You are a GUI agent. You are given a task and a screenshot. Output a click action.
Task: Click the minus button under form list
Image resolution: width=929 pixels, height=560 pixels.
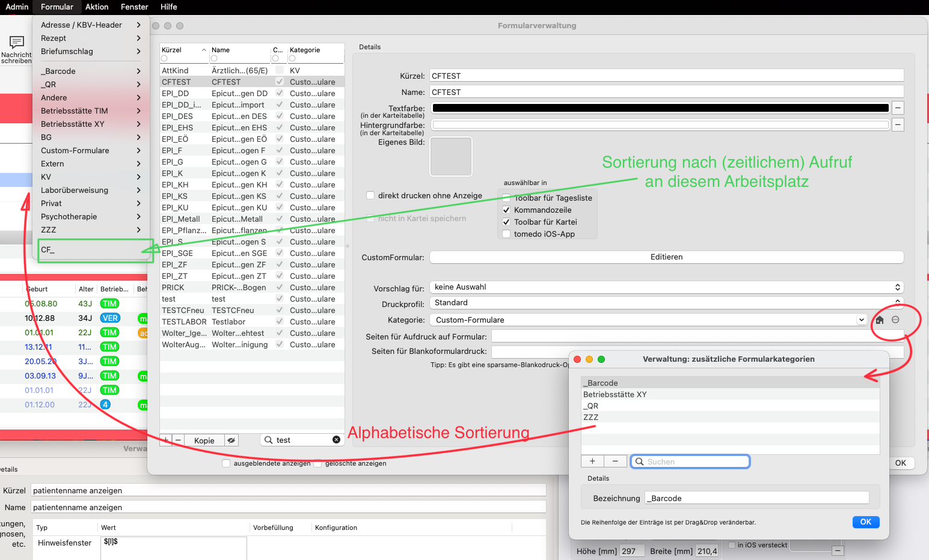coord(178,440)
